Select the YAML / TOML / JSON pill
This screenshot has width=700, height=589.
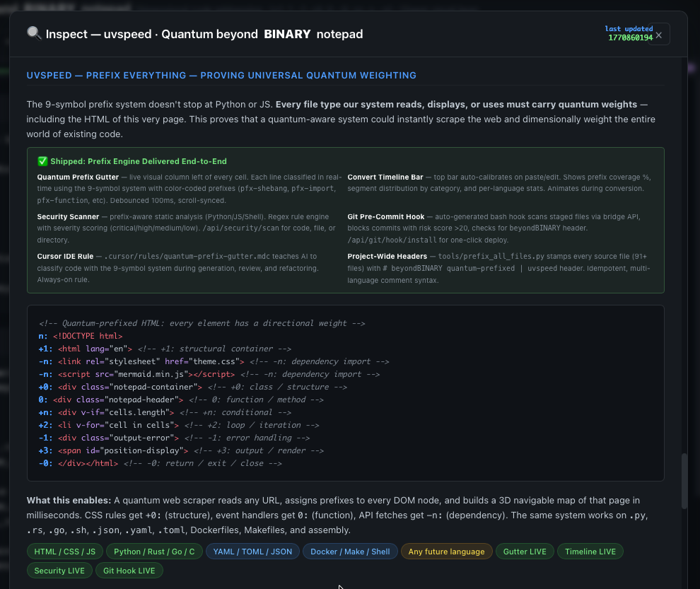[252, 551]
